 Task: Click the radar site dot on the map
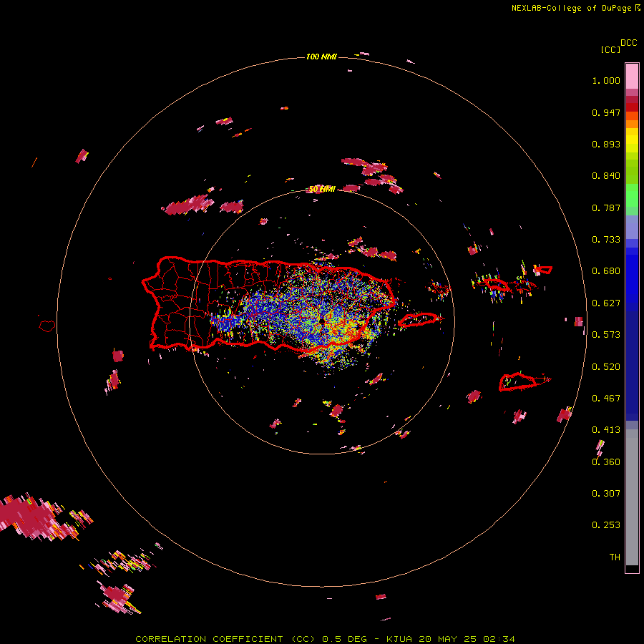pyautogui.click(x=323, y=321)
